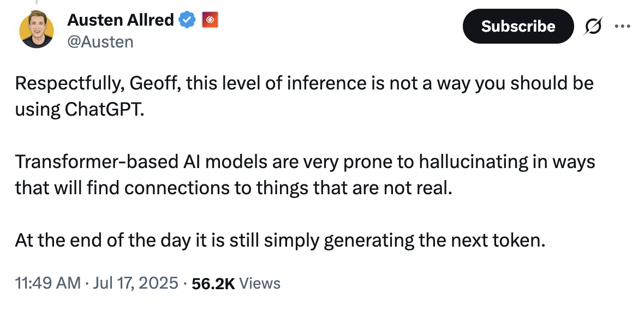Click the 56.2K view count number
Image resolution: width=644 pixels, height=311 pixels.
213,283
